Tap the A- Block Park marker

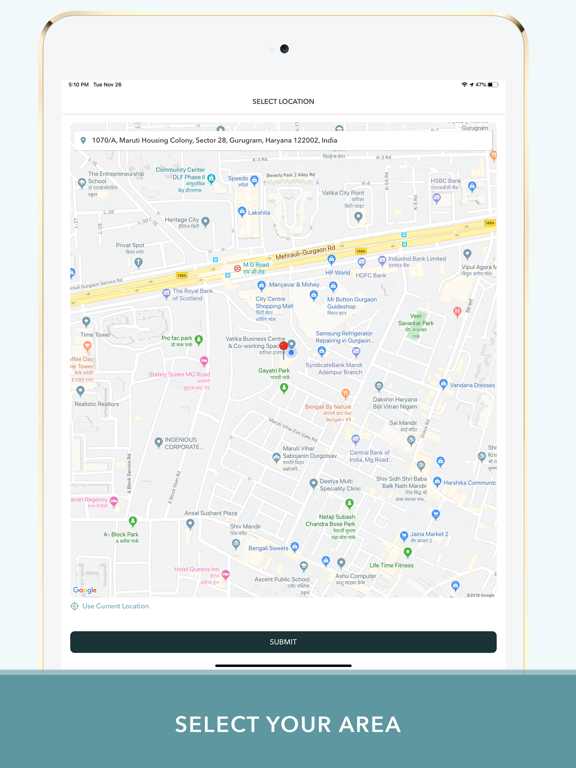[133, 521]
